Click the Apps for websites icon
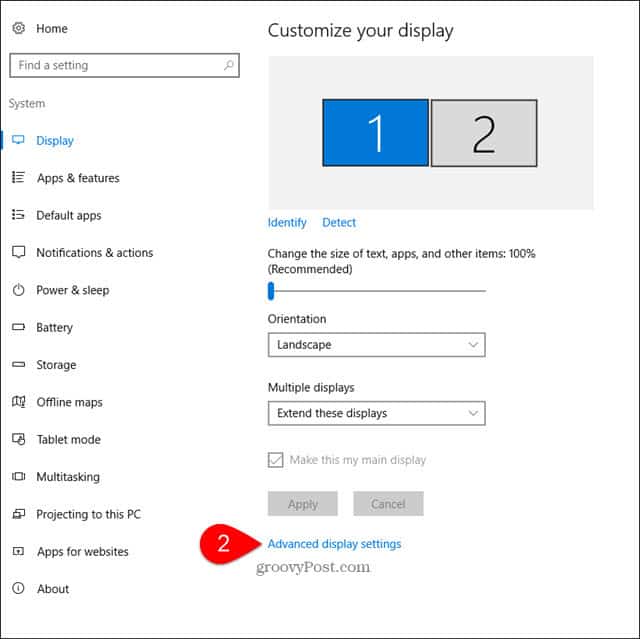 pyautogui.click(x=18, y=551)
